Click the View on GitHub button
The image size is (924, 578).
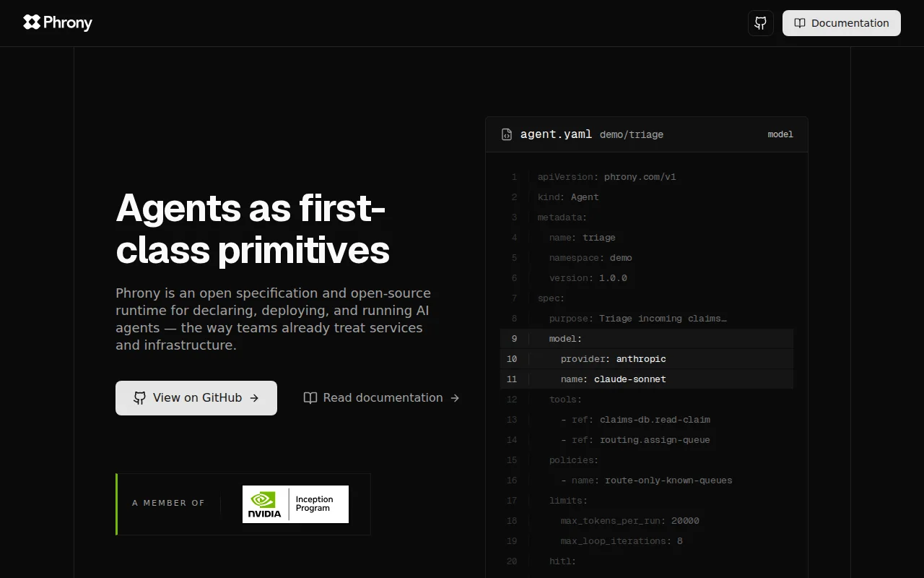196,398
